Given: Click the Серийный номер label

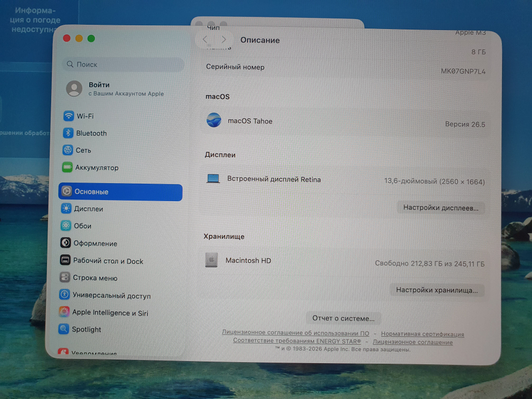Looking at the screenshot, I should tap(235, 67).
